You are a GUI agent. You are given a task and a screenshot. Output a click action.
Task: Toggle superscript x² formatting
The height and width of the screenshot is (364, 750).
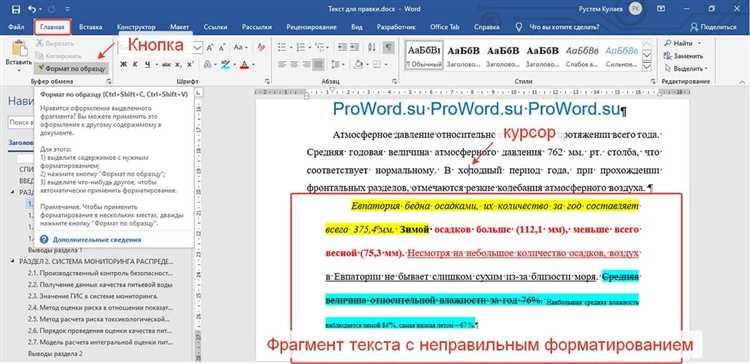tap(190, 64)
